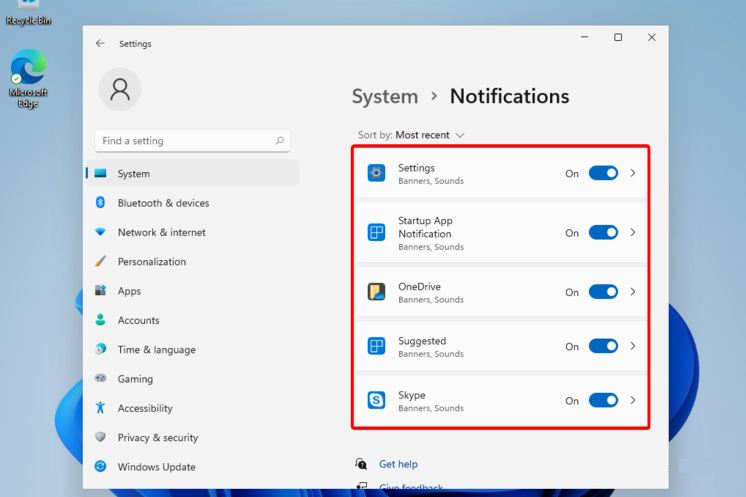Click the Startup App Notification name text
Image resolution: width=746 pixels, height=497 pixels.
(x=425, y=227)
